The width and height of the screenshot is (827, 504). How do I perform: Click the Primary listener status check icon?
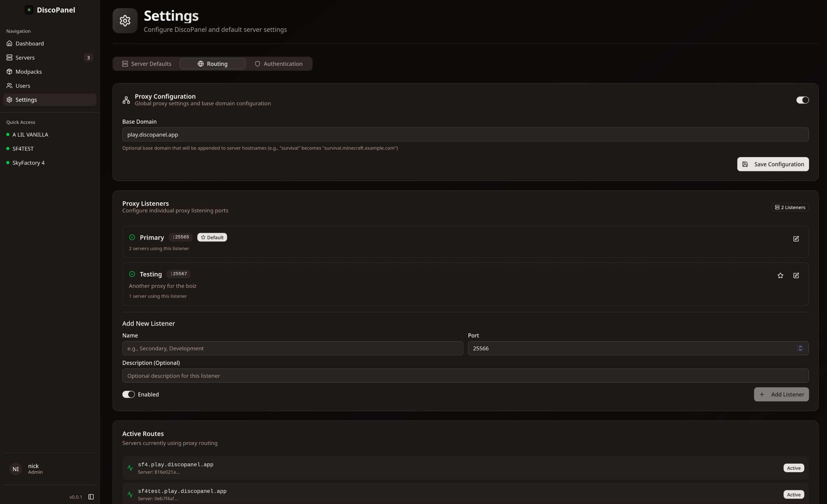tap(132, 237)
